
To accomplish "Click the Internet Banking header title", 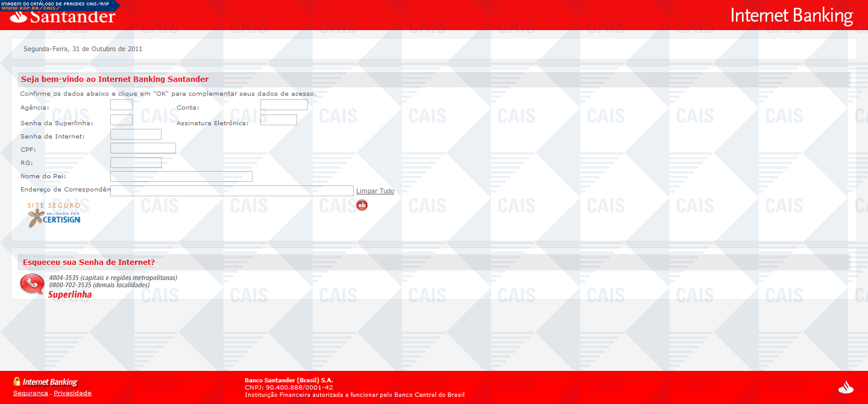I will pos(791,16).
